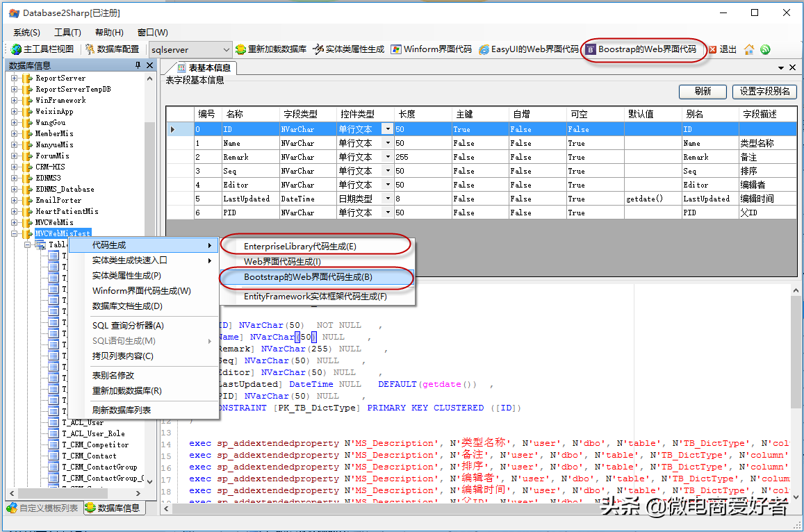804x532 pixels.
Task: Choose 拷贝列表内容(C) in context menu
Action: 144,356
